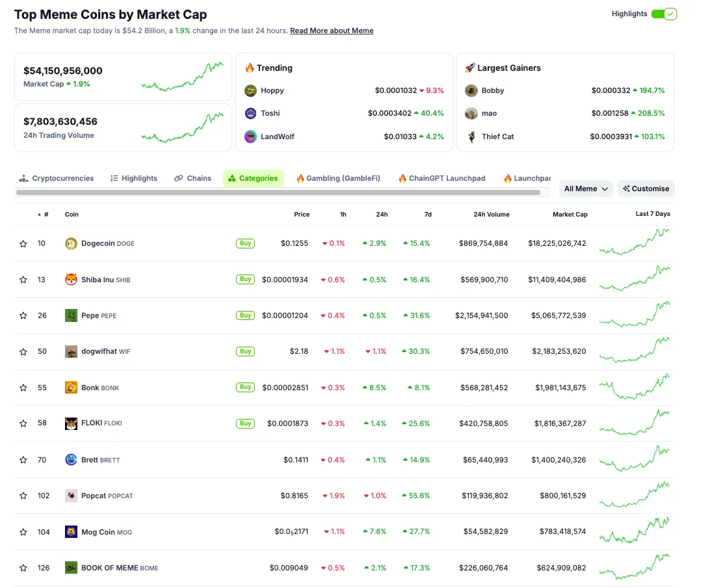Click the Pepe frog coin icon
710x588 pixels.
coord(71,315)
